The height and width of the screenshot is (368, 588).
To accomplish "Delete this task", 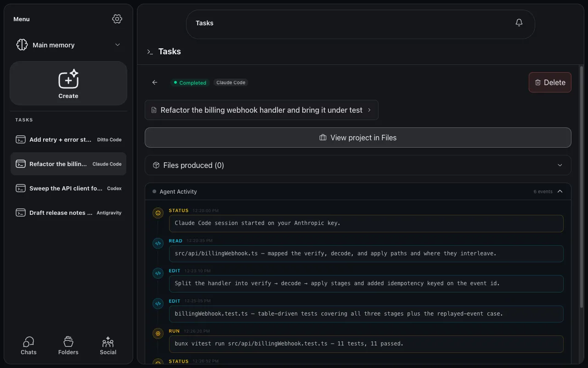I will [550, 82].
